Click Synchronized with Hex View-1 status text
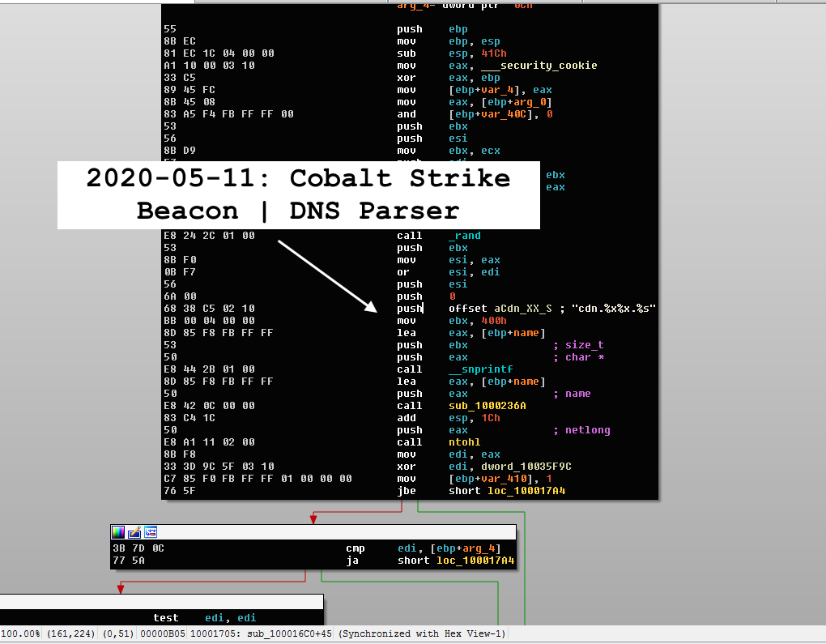 [x=421, y=633]
